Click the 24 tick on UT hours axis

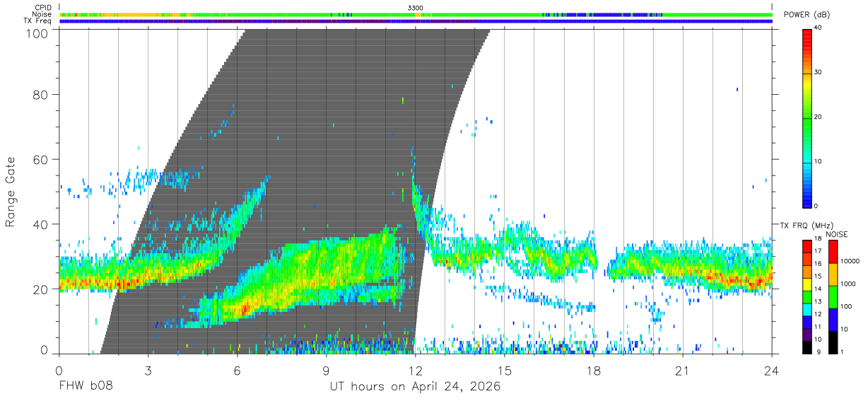pos(771,371)
